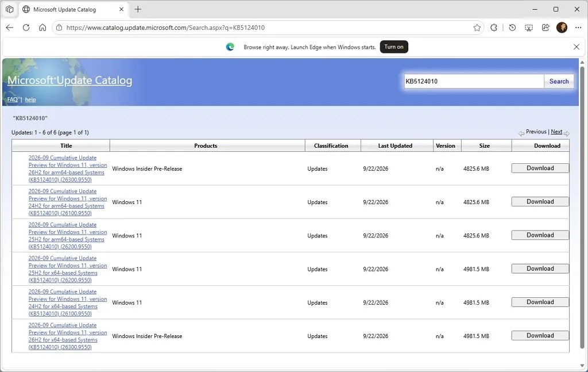Maximize the Edge browser window

[556, 9]
